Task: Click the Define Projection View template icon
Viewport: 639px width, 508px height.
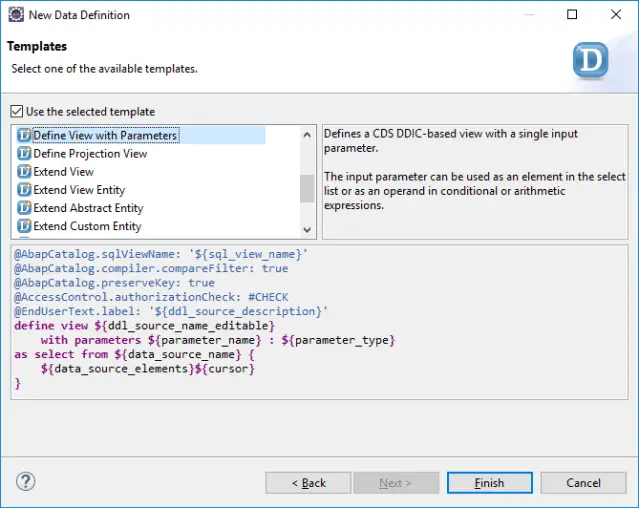Action: point(25,154)
